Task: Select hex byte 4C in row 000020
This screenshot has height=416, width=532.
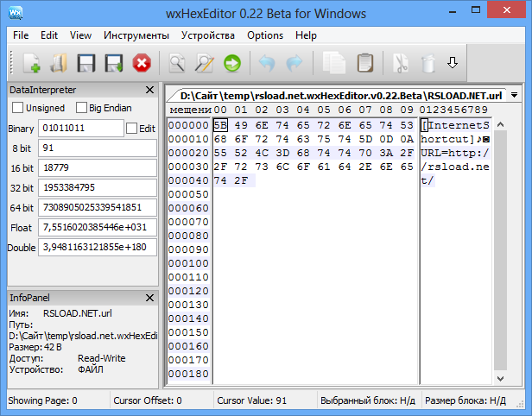Action: pyautogui.click(x=262, y=154)
